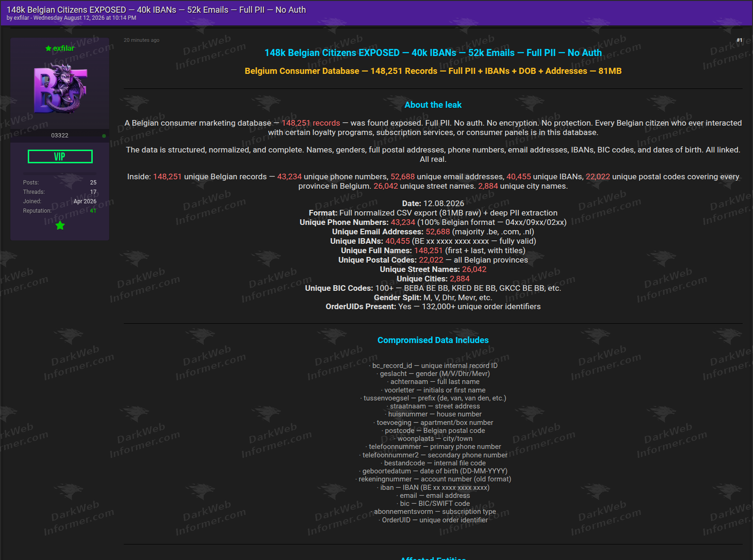Click the 'achternaam — full last name' row
Screen dimensions: 753x560
pos(433,382)
